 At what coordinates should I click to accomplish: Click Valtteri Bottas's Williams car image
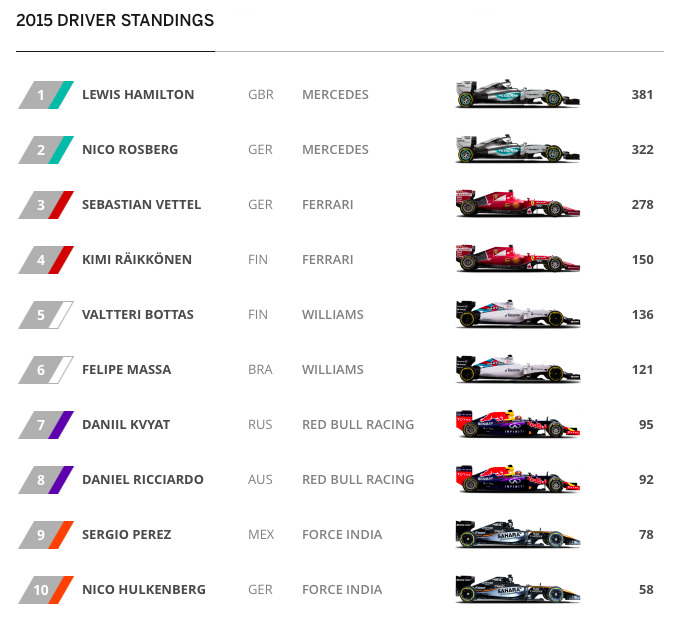[x=517, y=315]
